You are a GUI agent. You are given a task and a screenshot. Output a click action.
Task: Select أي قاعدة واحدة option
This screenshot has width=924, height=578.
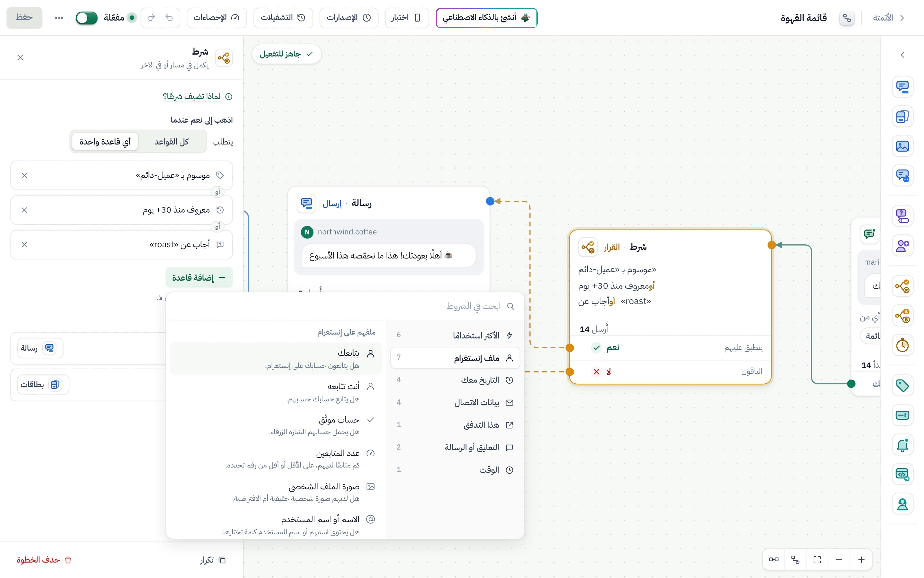point(105,142)
